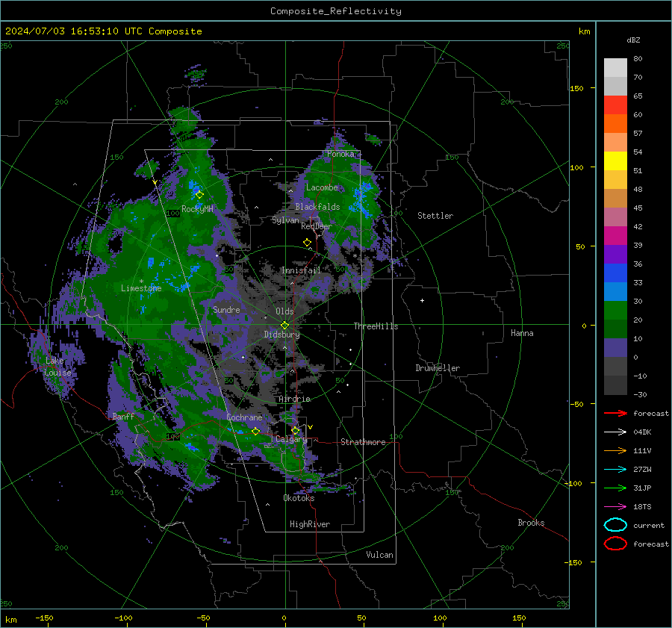Click the white 04DK arrow icon
Screen dimensions: 672x628
point(615,432)
